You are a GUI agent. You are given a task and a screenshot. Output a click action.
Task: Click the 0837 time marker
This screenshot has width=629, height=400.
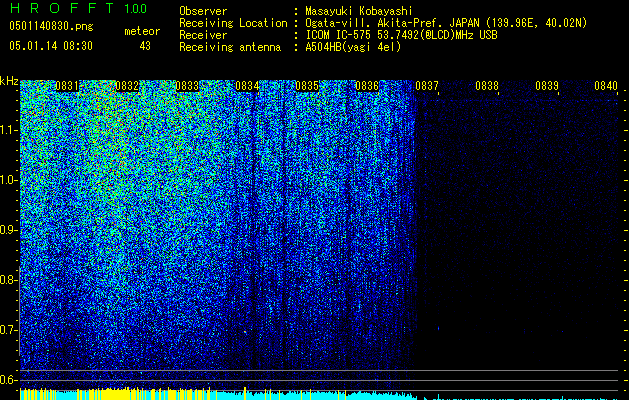[x=427, y=86]
